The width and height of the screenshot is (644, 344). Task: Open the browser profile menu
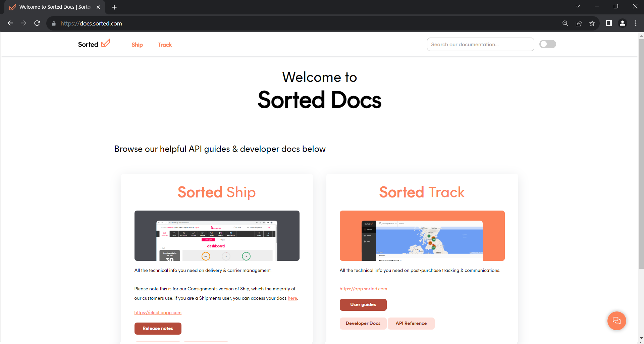(x=622, y=23)
